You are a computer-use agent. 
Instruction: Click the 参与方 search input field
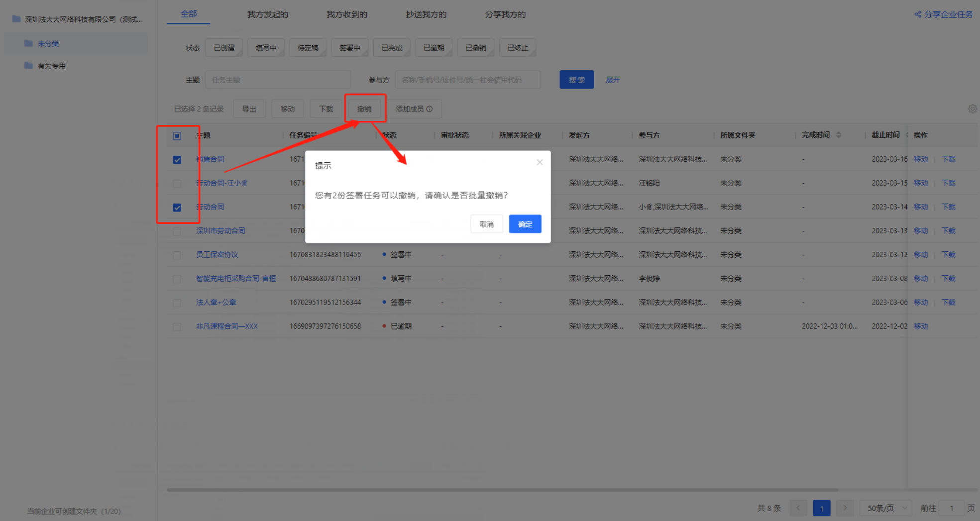click(468, 80)
